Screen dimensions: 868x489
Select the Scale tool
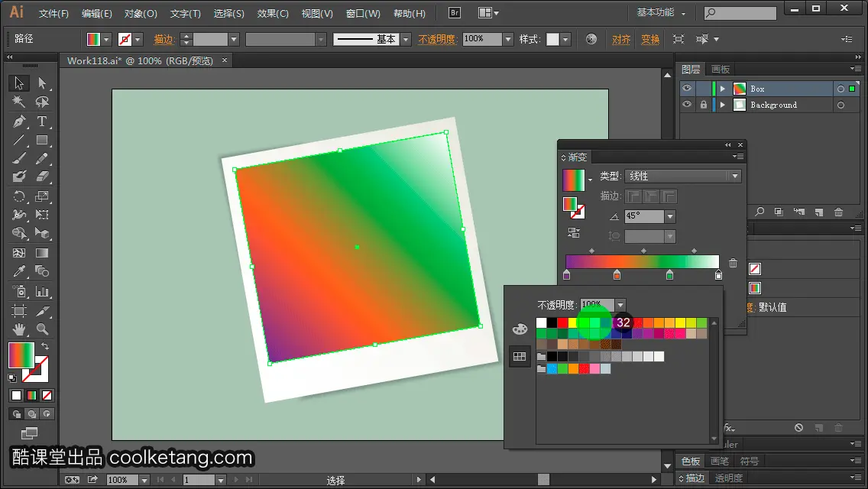tap(42, 196)
